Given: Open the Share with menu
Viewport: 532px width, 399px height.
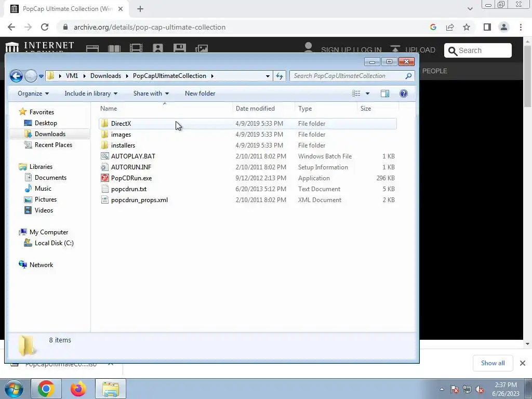Looking at the screenshot, I should pos(151,94).
